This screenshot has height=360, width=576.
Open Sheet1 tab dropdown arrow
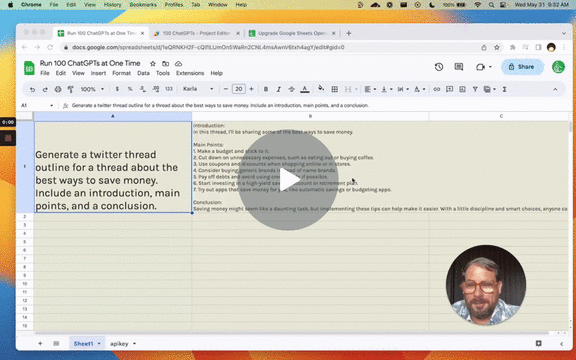click(99, 344)
